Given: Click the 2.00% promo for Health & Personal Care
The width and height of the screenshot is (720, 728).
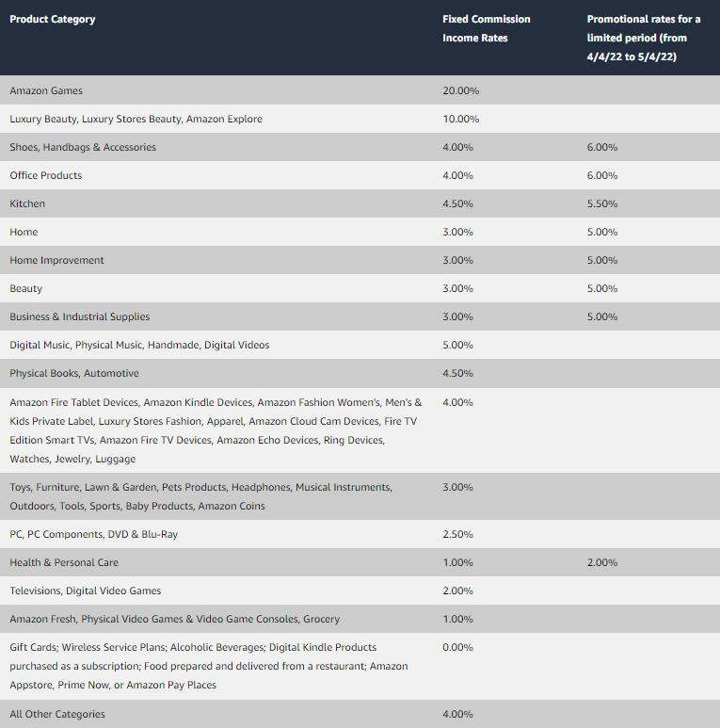Looking at the screenshot, I should click(601, 562).
